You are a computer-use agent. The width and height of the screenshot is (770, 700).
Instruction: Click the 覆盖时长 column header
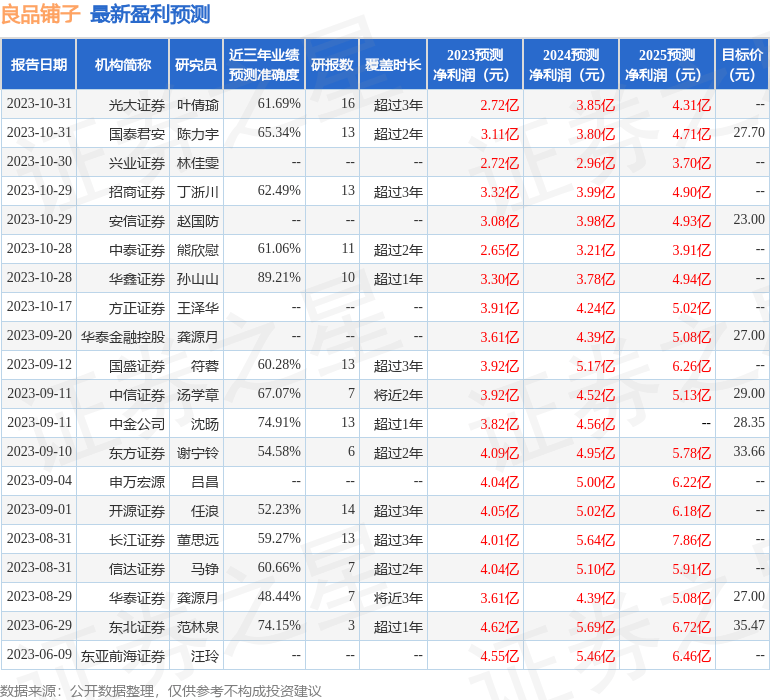coord(393,64)
